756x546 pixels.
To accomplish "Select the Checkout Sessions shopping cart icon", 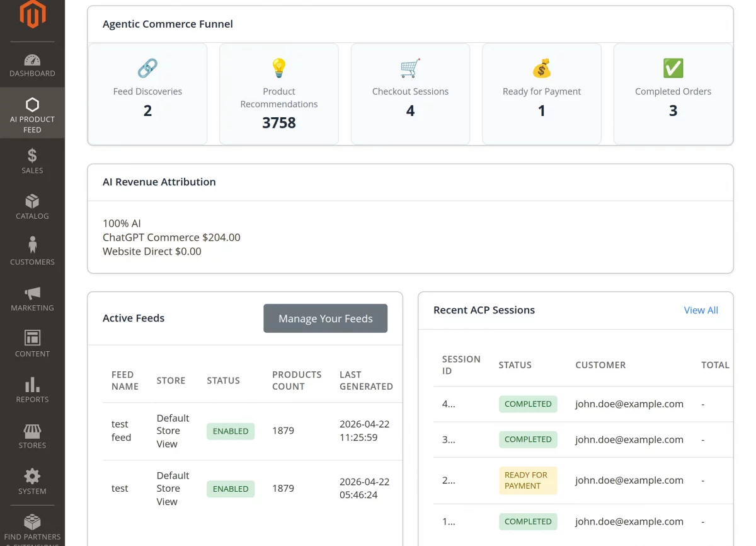I will (x=410, y=68).
